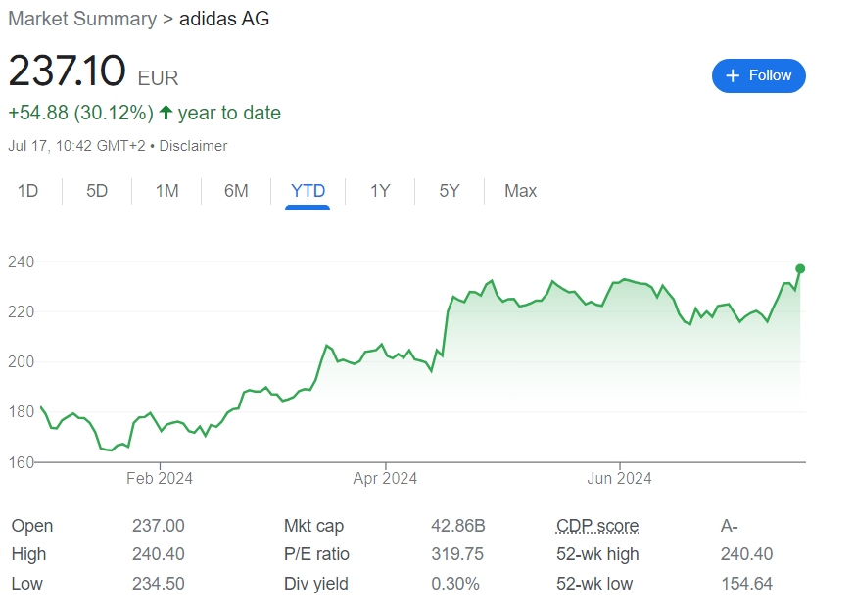Image resolution: width=854 pixels, height=616 pixels.
Task: Click the Jul 17, 10:42 GMT+2 timestamp
Action: (76, 146)
